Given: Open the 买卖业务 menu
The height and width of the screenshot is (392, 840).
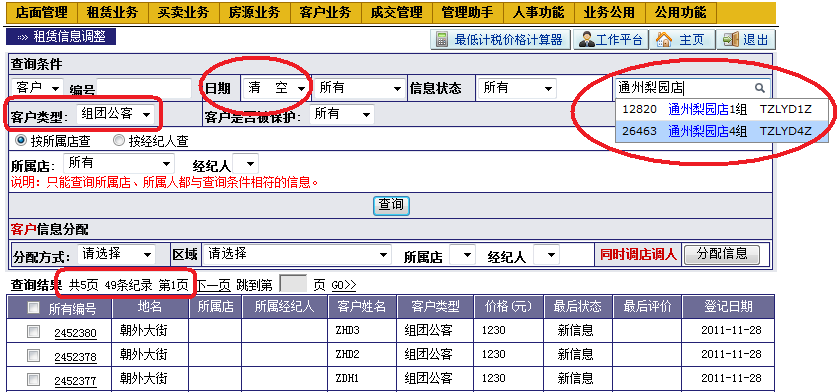Looking at the screenshot, I should 184,12.
